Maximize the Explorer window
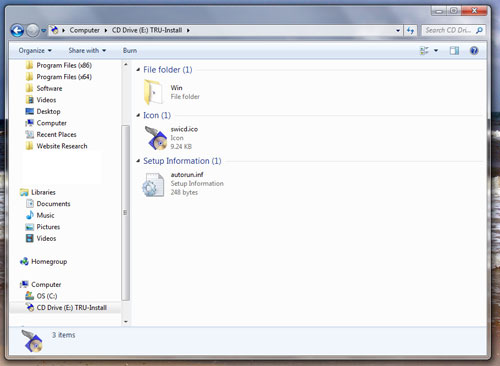The image size is (500, 366). (454, 11)
